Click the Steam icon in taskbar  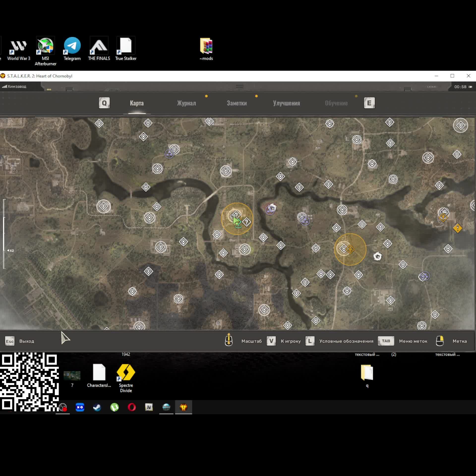click(x=97, y=407)
